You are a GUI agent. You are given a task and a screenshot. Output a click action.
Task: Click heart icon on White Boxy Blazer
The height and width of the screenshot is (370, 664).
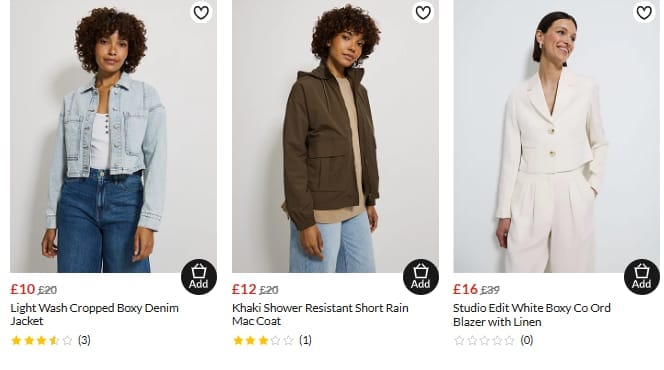coord(644,12)
